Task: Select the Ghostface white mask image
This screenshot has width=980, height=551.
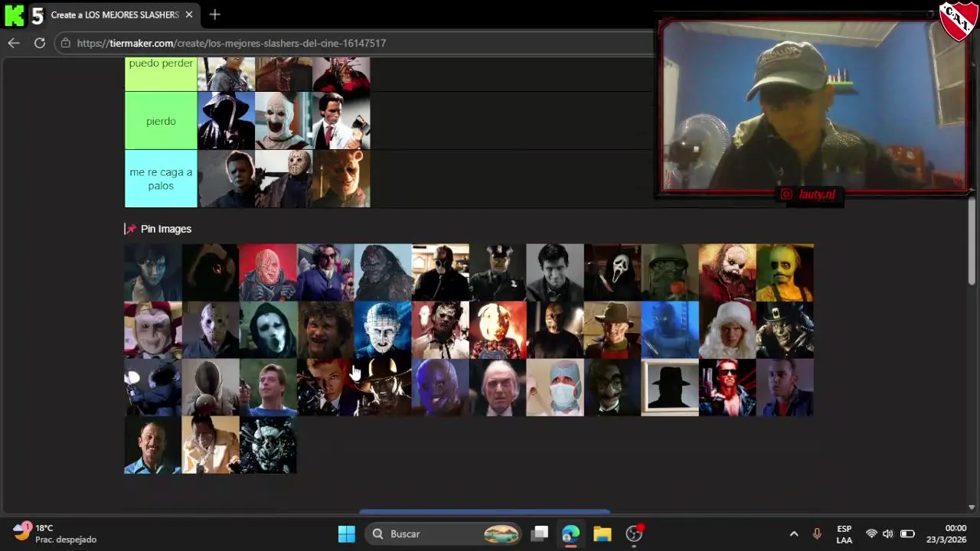Action: coord(612,272)
